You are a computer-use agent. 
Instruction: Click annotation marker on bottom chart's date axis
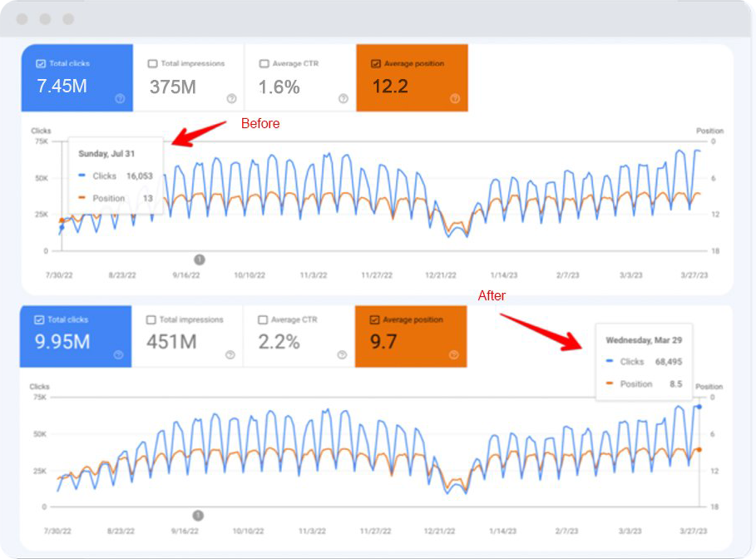[x=198, y=516]
